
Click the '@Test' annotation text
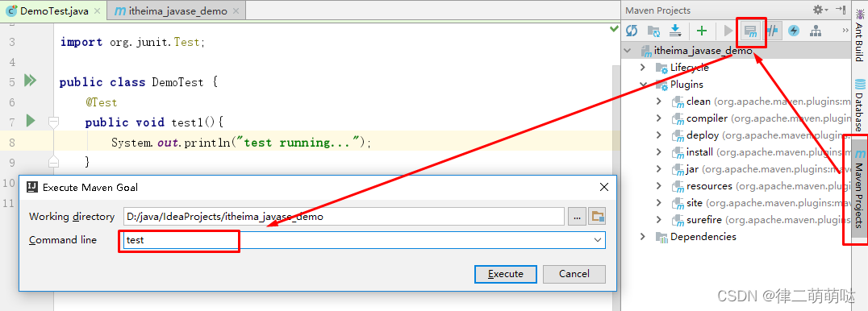(102, 102)
